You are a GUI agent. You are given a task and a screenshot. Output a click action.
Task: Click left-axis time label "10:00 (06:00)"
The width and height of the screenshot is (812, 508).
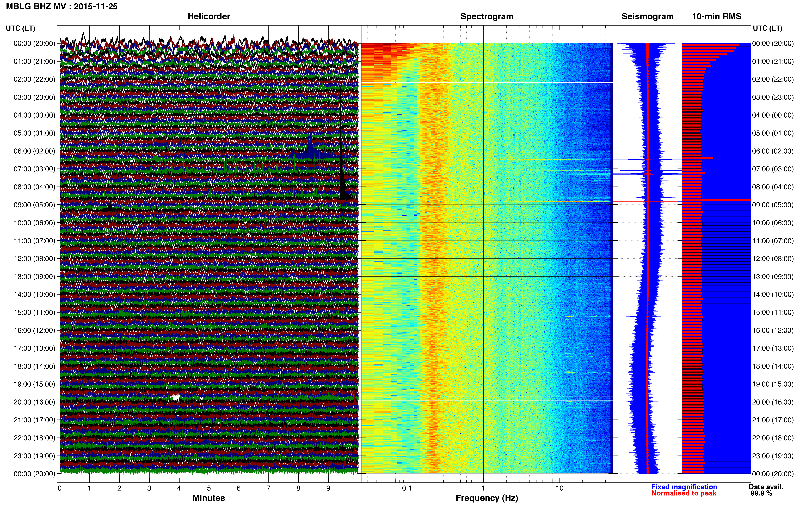tap(34, 223)
